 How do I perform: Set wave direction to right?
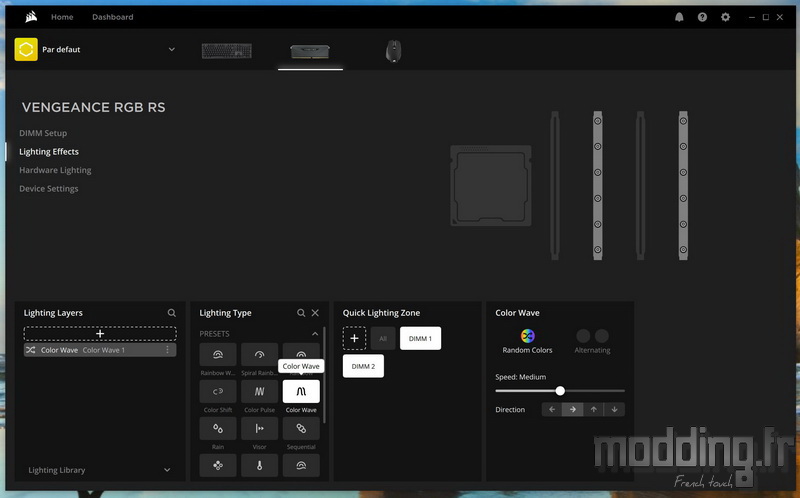click(573, 409)
